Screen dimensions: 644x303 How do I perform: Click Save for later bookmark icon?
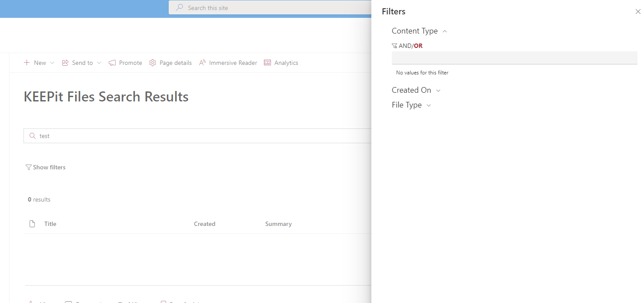[164, 302]
